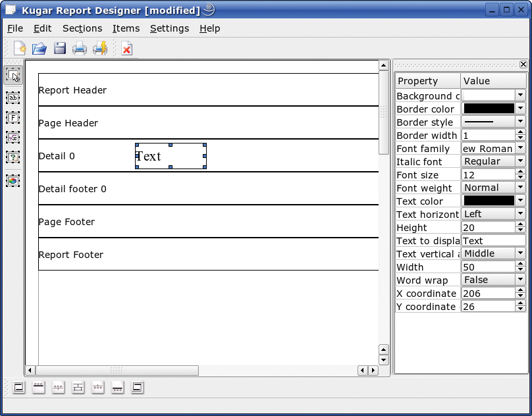Viewport: 532px width, 416px height.
Task: Open the Sections menu
Action: point(82,28)
